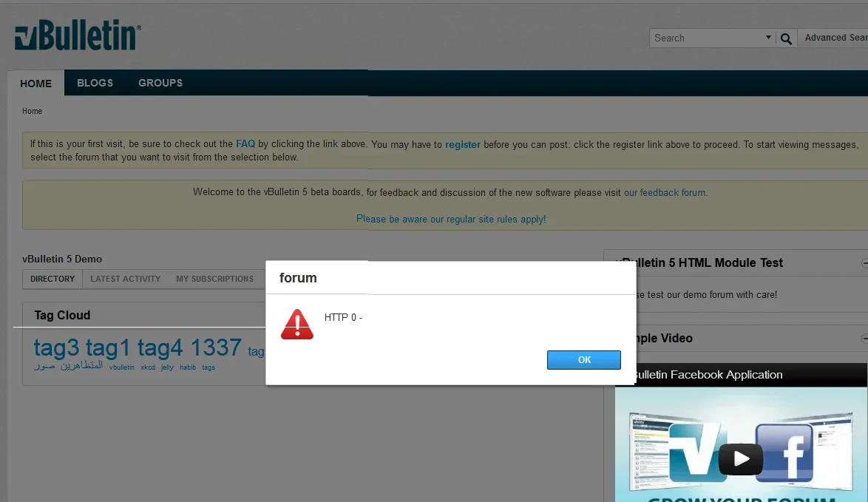868x502 pixels.
Task: Open the search options dropdown arrow
Action: (768, 38)
